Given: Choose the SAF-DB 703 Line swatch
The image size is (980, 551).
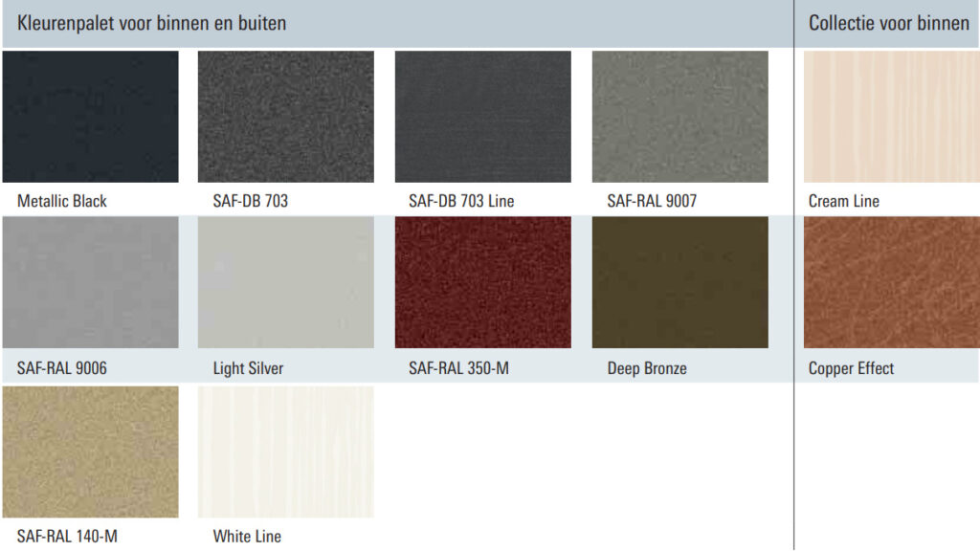Looking at the screenshot, I should pos(482,116).
